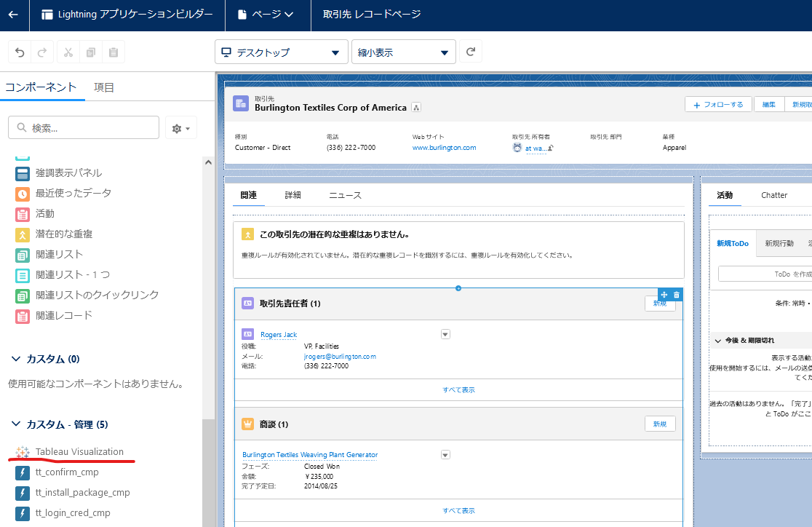
Task: Click component list scrollbar up arrow
Action: [208, 162]
